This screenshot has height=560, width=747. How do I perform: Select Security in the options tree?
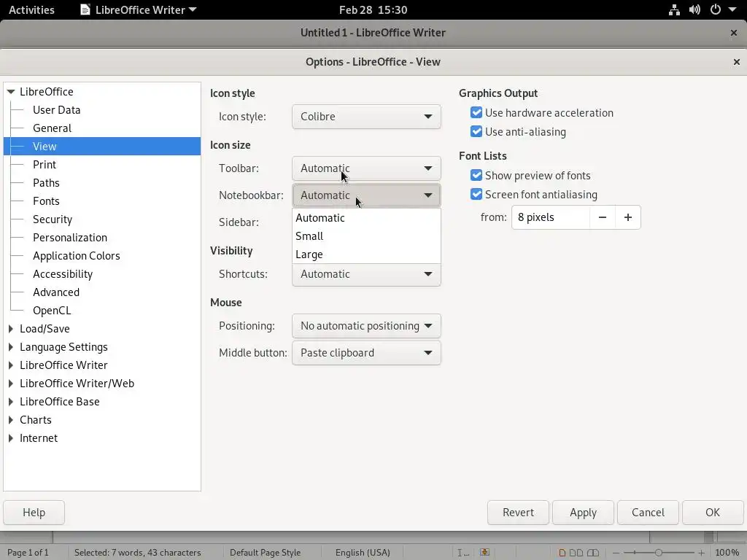tap(53, 219)
